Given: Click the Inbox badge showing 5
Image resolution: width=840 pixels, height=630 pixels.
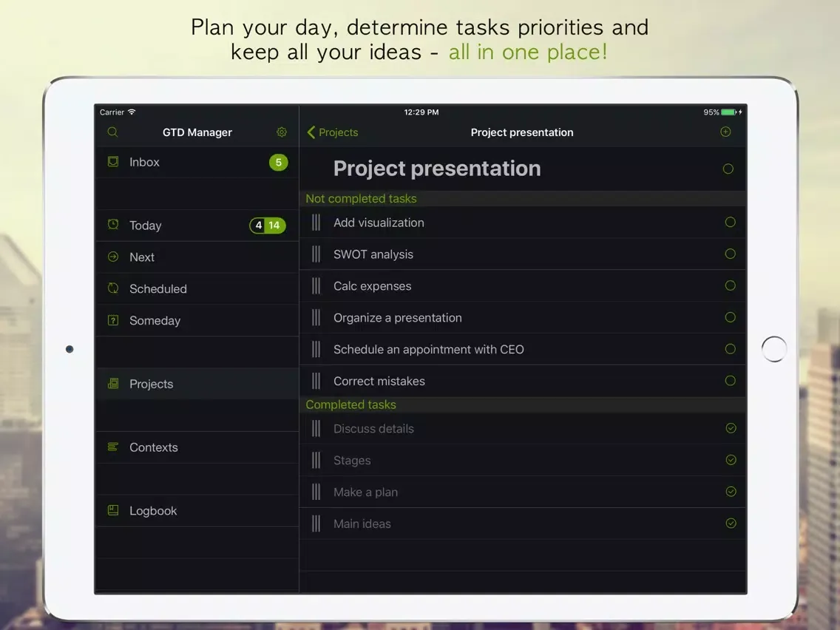Looking at the screenshot, I should [x=278, y=163].
